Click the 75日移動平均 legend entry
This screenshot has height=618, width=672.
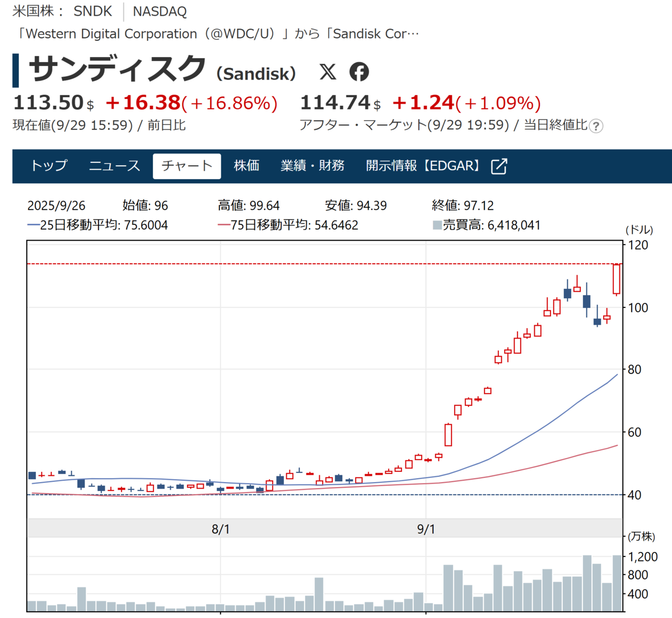point(288,225)
